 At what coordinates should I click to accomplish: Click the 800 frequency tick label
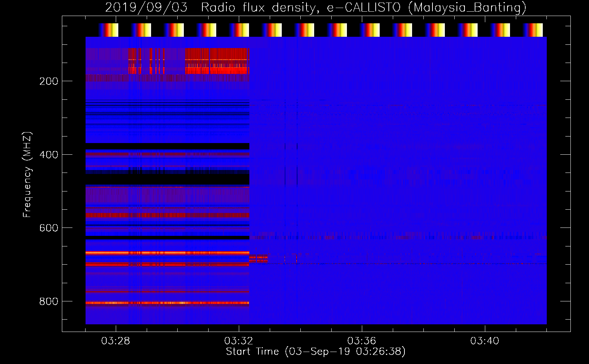(x=49, y=301)
